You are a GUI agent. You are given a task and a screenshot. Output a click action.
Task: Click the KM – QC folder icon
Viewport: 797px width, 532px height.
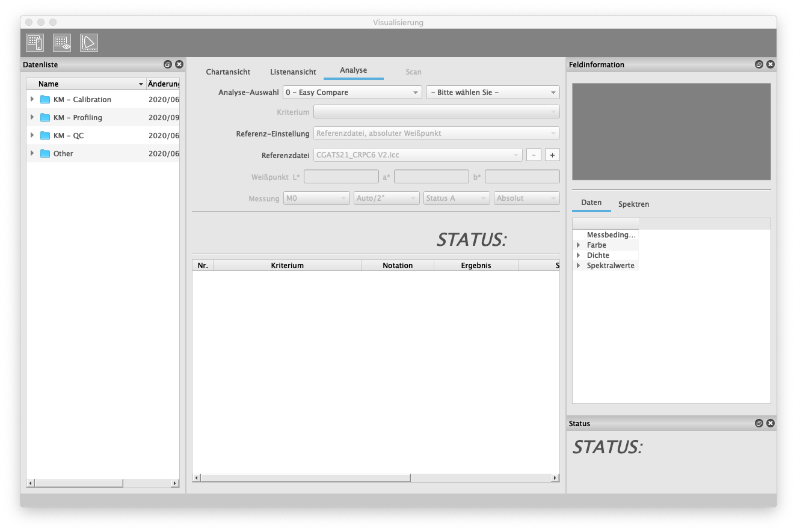[x=45, y=135]
